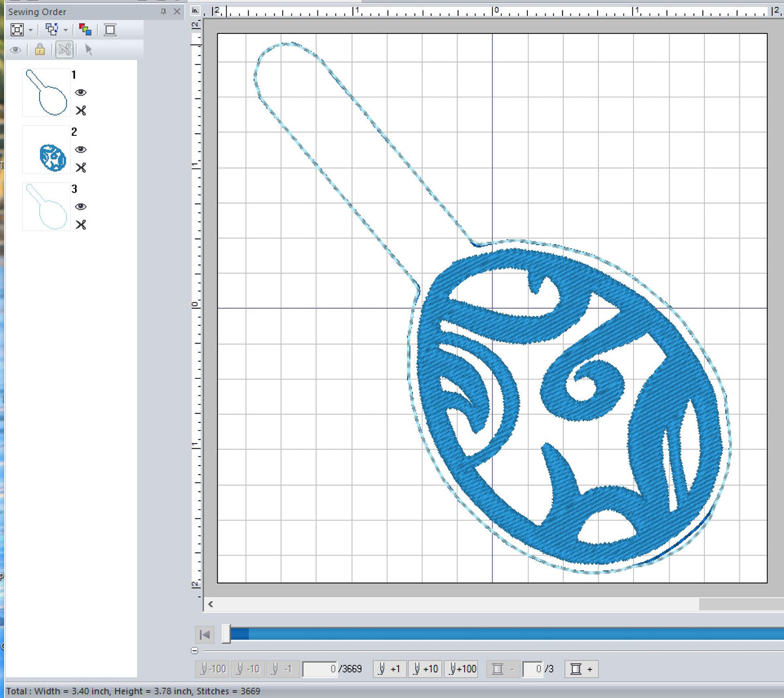Click the Sewing Order panel title
784x698 pixels.
point(37,12)
